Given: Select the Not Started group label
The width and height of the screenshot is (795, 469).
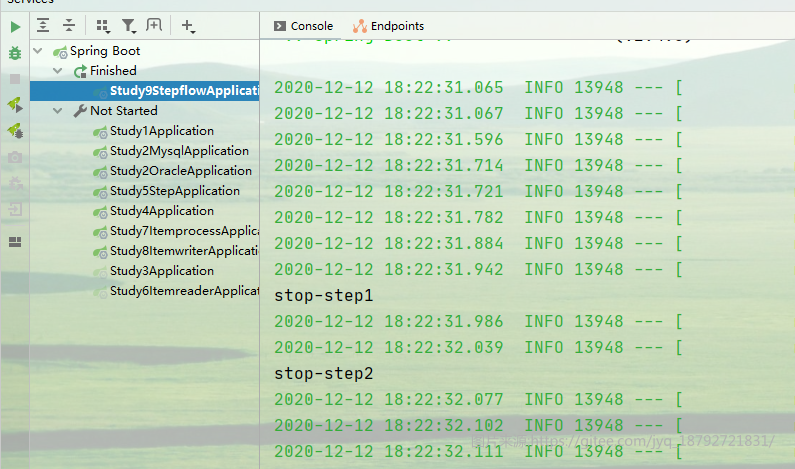Looking at the screenshot, I should 124,111.
